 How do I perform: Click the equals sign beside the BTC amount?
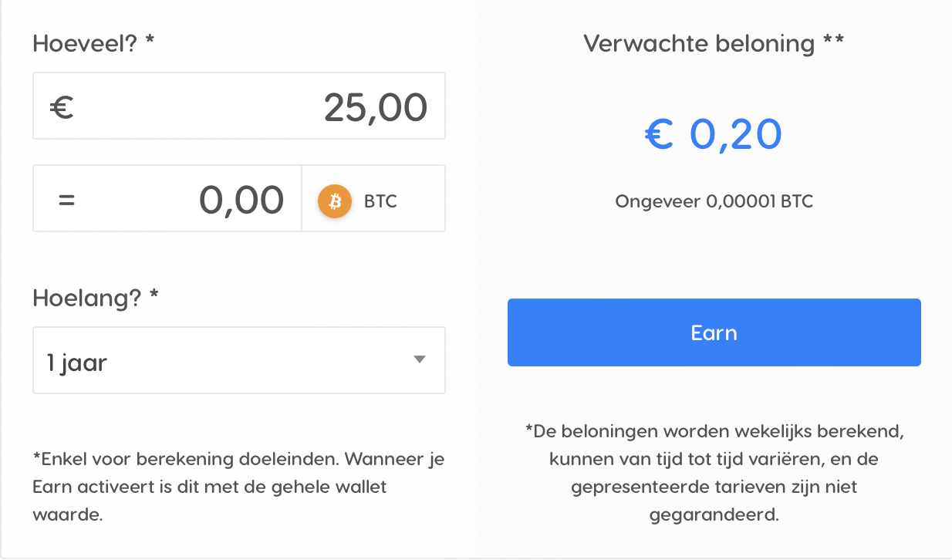point(67,201)
